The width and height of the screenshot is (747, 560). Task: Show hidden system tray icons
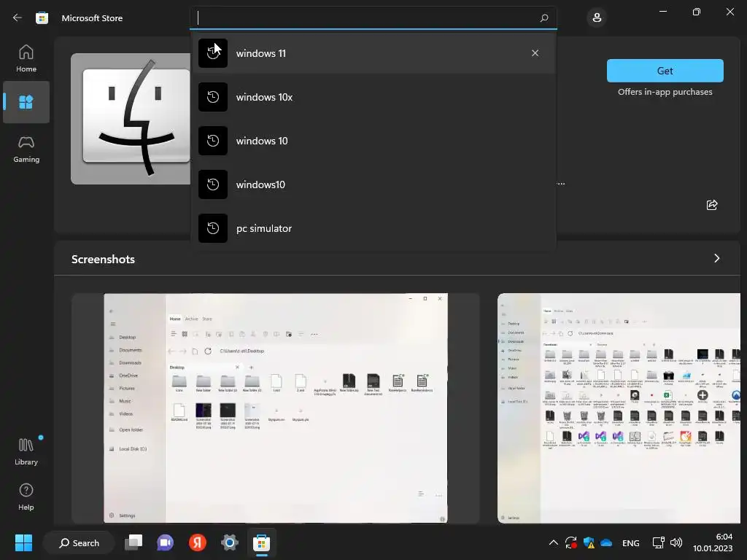point(553,542)
